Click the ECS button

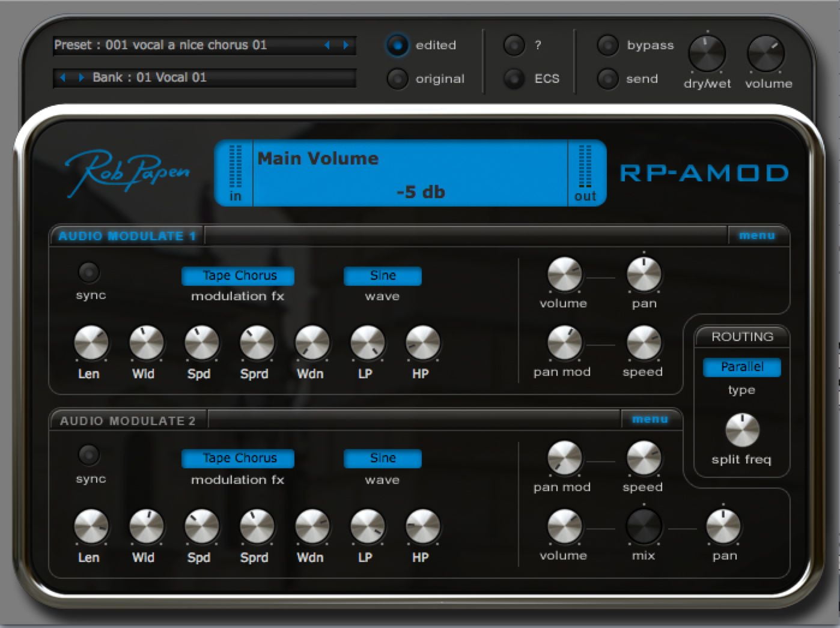pyautogui.click(x=514, y=79)
